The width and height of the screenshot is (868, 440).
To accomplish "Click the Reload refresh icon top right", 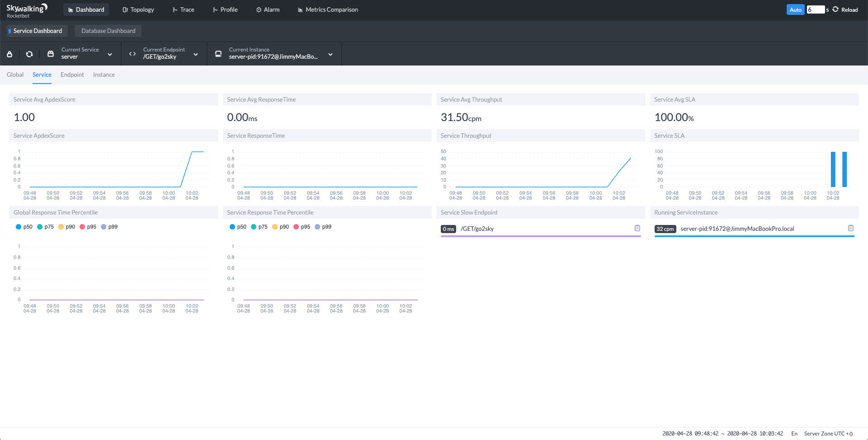I will pyautogui.click(x=835, y=8).
